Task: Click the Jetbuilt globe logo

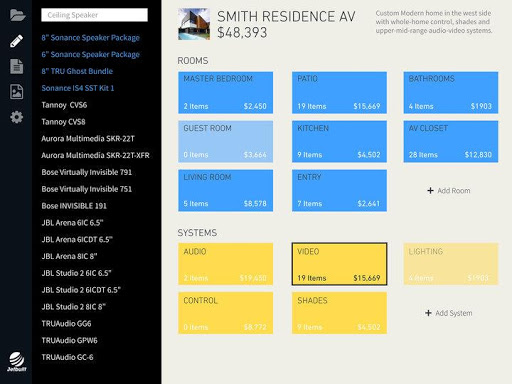Action: coord(16,361)
